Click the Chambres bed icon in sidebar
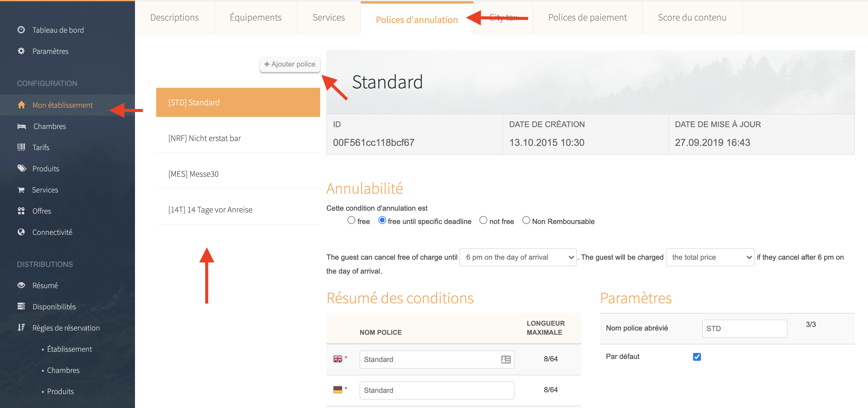 coord(21,126)
